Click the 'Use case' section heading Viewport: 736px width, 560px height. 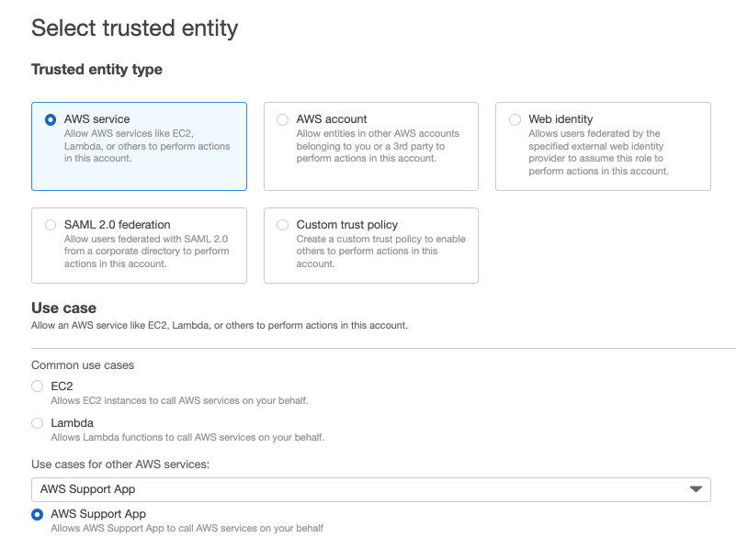click(63, 308)
